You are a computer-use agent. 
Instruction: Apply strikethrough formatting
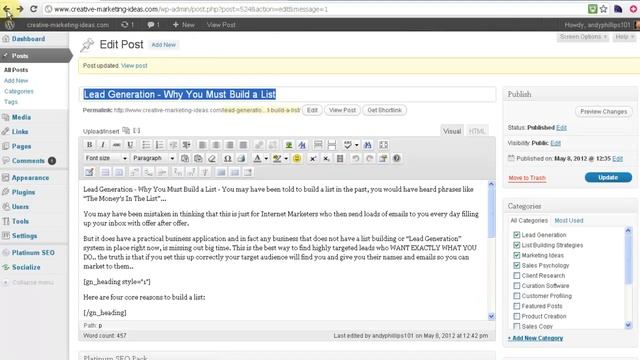coord(116,145)
